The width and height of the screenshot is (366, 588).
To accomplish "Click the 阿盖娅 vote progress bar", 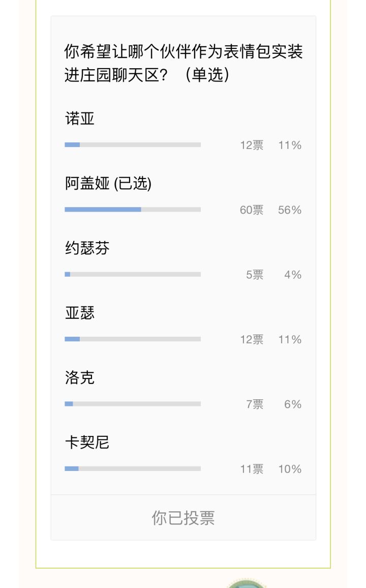I will click(133, 210).
